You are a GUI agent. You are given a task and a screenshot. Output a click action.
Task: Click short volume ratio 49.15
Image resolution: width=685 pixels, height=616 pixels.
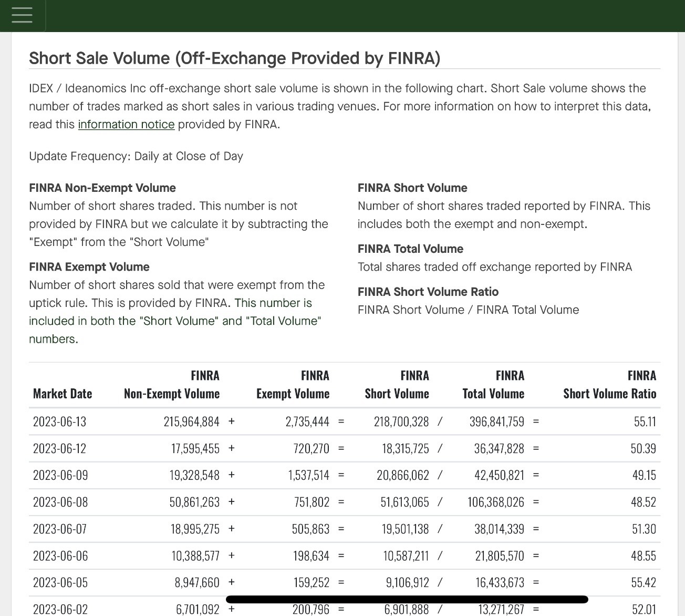[645, 476]
